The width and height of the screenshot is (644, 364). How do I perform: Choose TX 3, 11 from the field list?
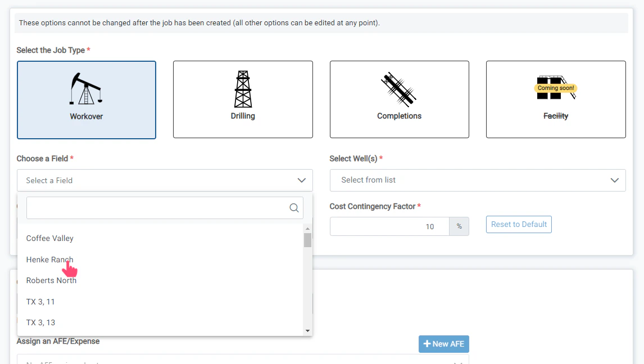point(160,302)
